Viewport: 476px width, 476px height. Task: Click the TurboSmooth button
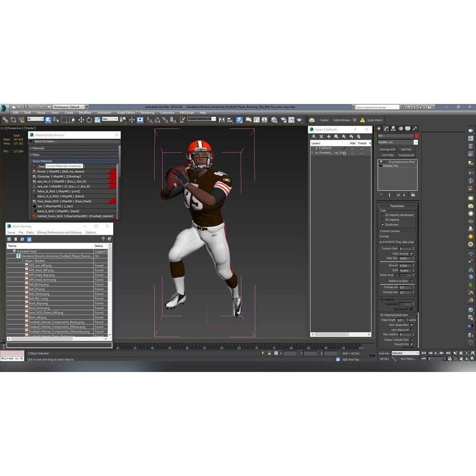click(x=406, y=155)
